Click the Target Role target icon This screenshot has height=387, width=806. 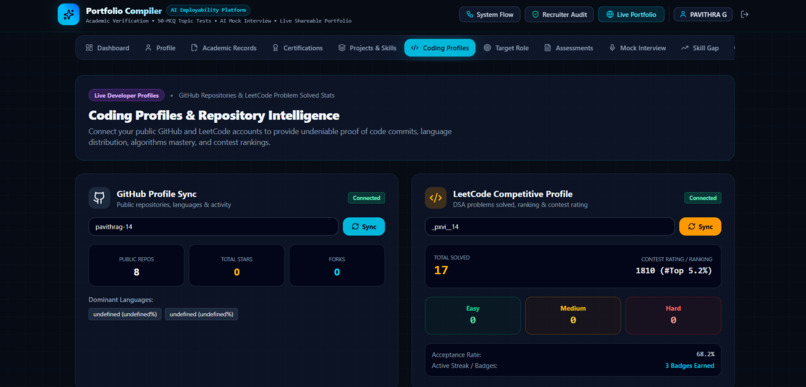487,48
